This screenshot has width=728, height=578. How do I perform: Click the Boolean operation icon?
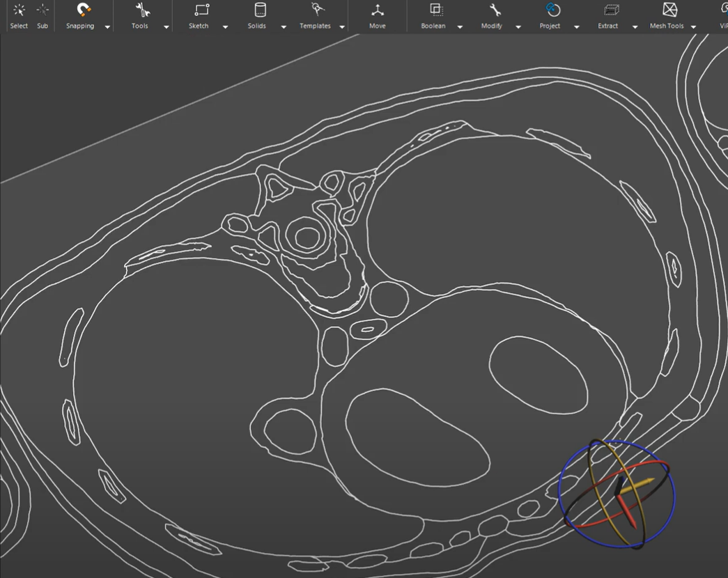[436, 10]
